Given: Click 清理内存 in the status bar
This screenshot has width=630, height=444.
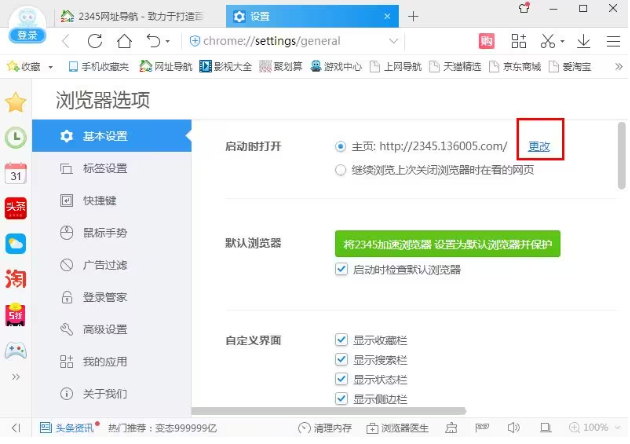Looking at the screenshot, I should click(325, 428).
